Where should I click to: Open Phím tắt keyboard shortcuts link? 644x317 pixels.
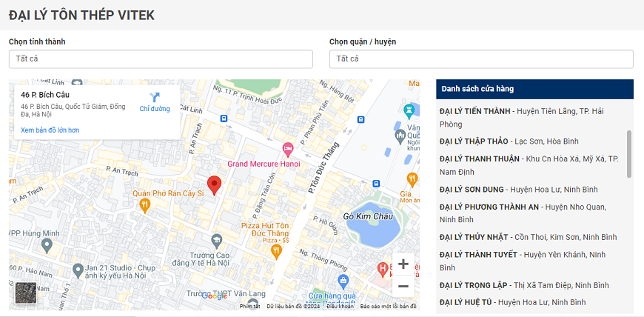249,307
